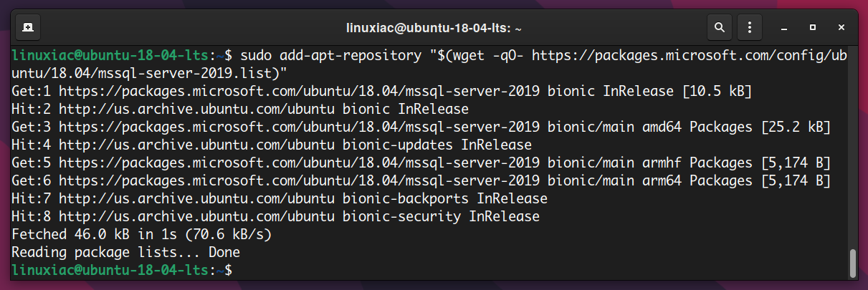Click the terminal vertical scrollbar thumb

point(852,263)
